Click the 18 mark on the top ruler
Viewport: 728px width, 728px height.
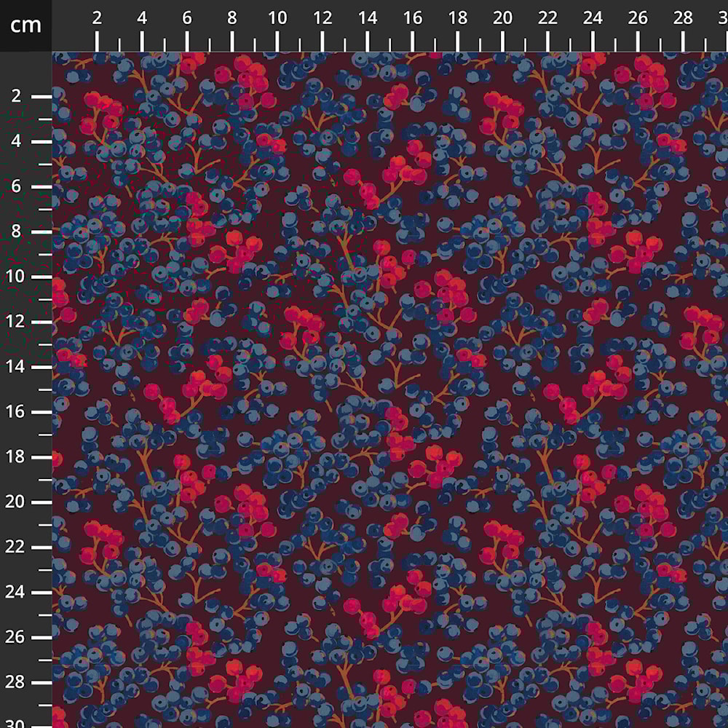click(458, 20)
